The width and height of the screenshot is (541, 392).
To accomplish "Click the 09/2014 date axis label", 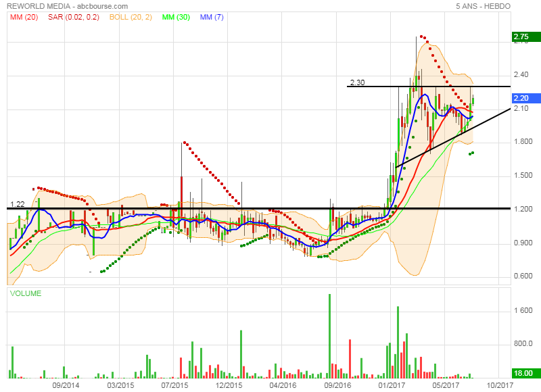I will coord(66,385).
